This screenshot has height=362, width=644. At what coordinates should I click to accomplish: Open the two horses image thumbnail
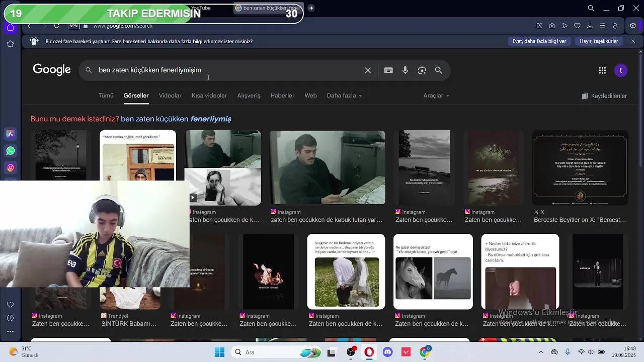click(x=433, y=271)
